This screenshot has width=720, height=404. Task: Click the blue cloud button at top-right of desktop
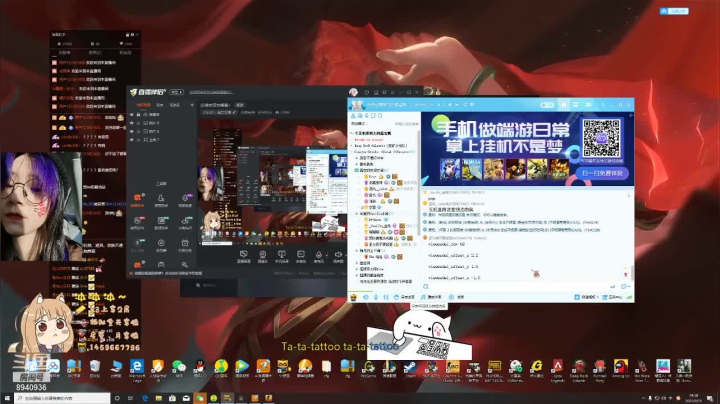[674, 11]
